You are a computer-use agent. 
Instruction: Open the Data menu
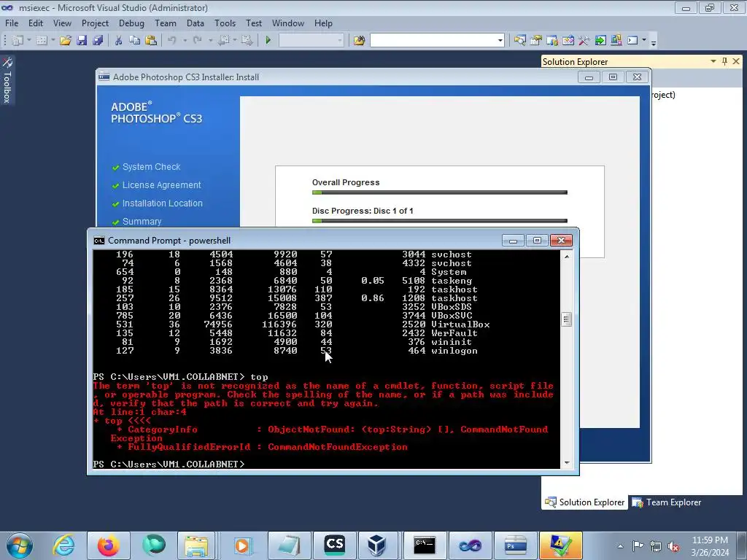point(195,23)
